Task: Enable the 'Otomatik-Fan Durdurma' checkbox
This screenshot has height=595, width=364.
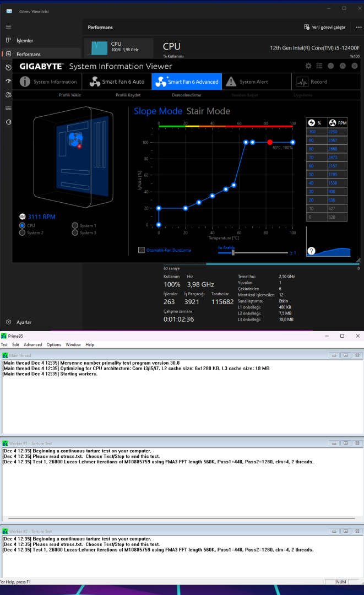Action: click(x=142, y=250)
